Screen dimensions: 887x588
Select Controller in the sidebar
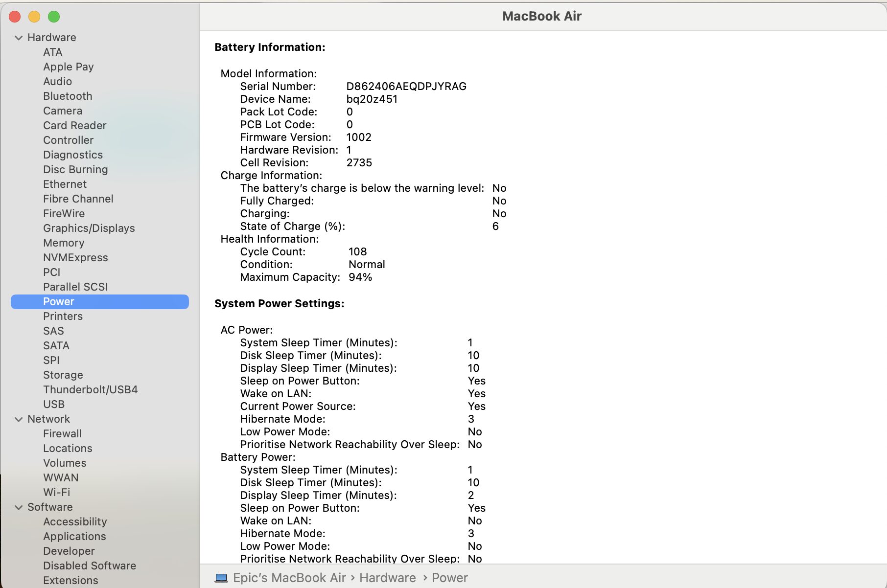pos(69,140)
